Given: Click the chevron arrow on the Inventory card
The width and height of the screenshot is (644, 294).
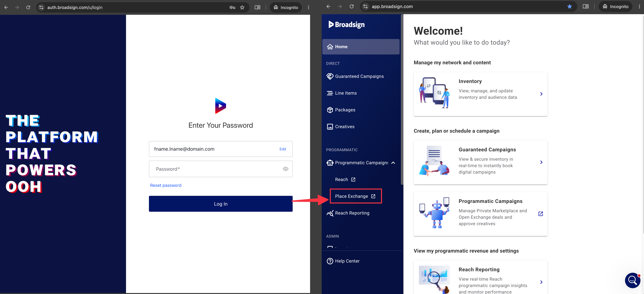Looking at the screenshot, I should coord(541,94).
